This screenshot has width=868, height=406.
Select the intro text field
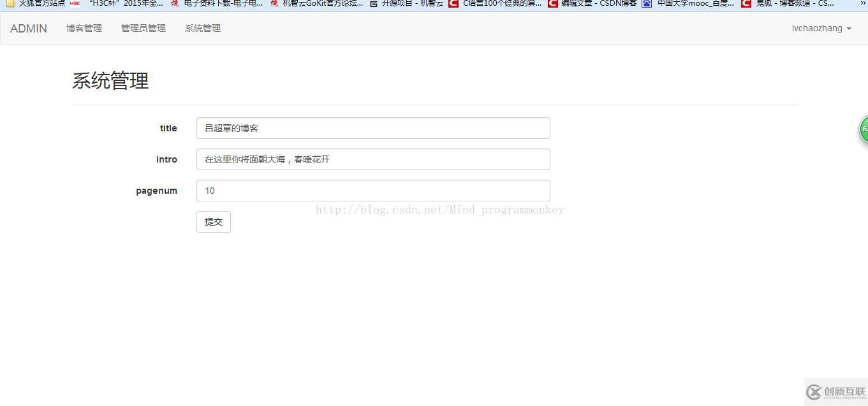373,159
